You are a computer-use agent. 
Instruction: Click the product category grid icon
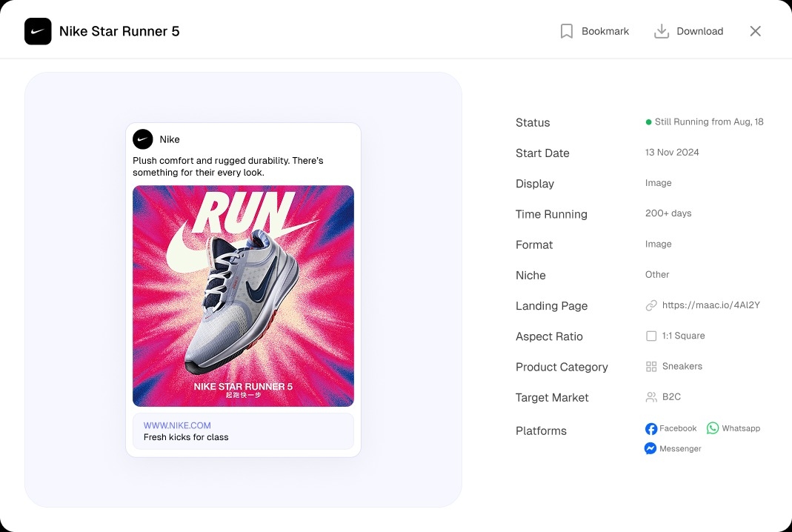(651, 366)
